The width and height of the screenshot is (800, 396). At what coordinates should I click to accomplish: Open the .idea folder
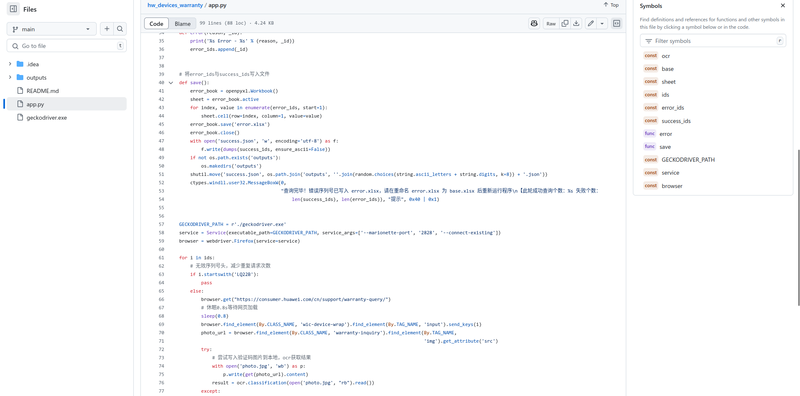click(33, 64)
